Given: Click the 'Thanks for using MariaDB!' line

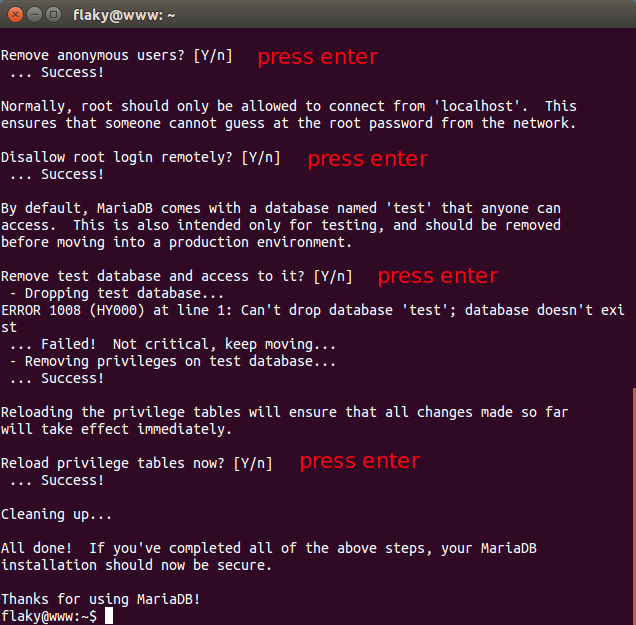Looking at the screenshot, I should click(x=101, y=599).
